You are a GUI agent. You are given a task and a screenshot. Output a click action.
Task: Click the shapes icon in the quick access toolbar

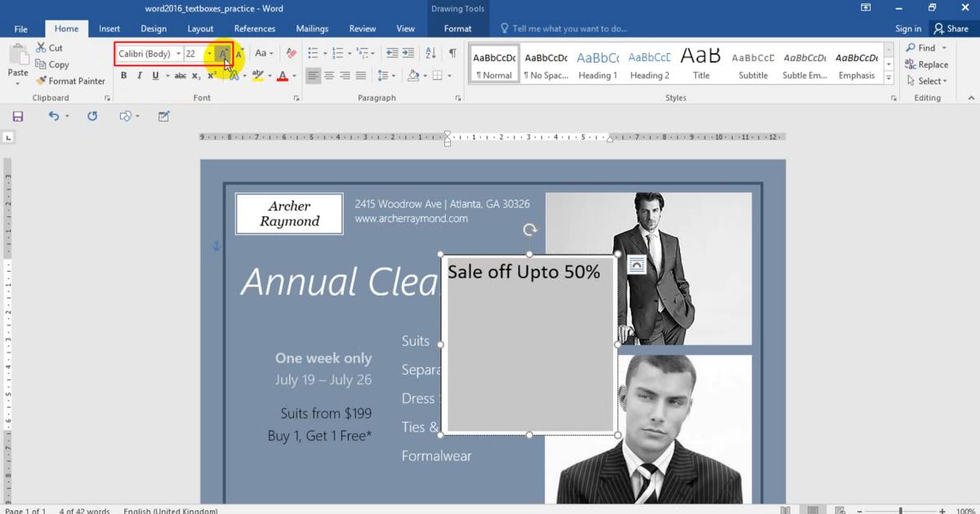tap(125, 117)
